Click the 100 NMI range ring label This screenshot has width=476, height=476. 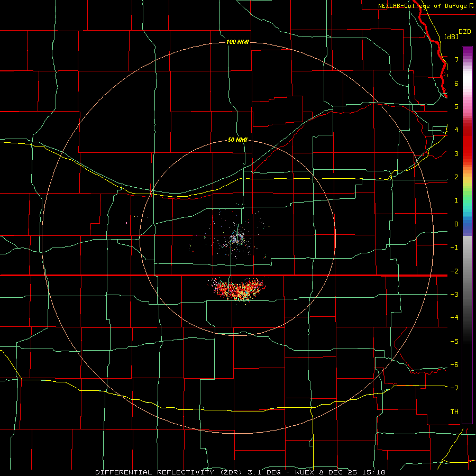[237, 42]
